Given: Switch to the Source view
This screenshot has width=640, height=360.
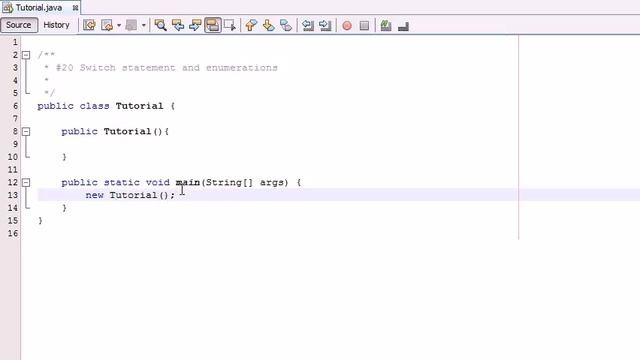Looking at the screenshot, I should coord(19,25).
